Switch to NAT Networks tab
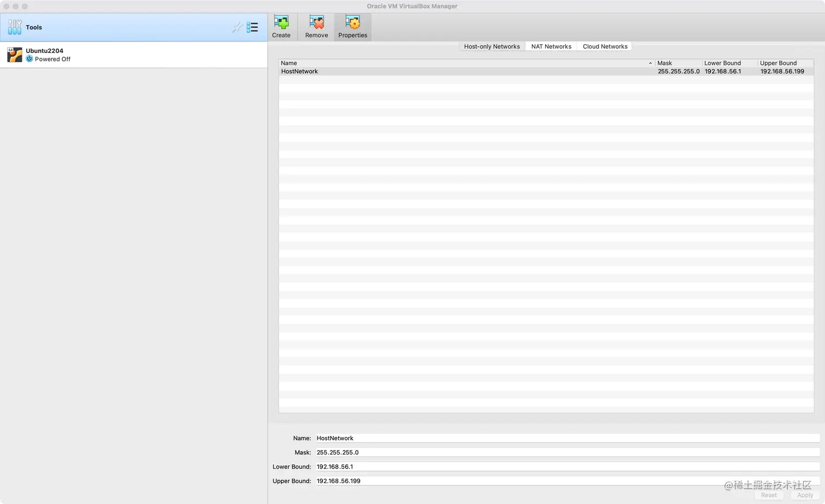The width and height of the screenshot is (825, 504). click(x=551, y=46)
